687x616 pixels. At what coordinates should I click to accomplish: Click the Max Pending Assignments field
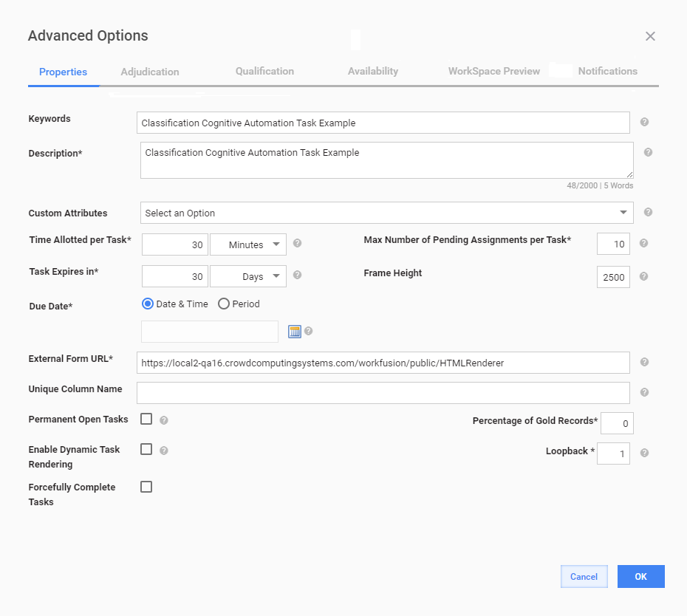tap(613, 244)
